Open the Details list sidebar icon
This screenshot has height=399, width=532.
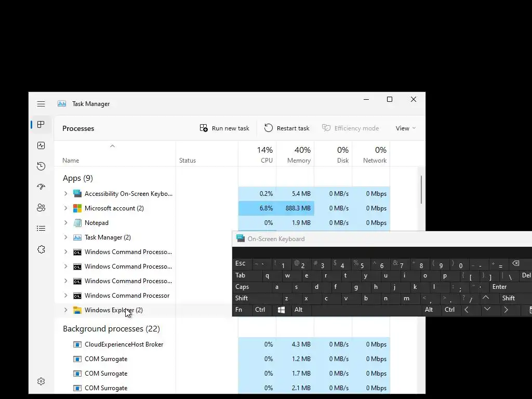pyautogui.click(x=41, y=229)
